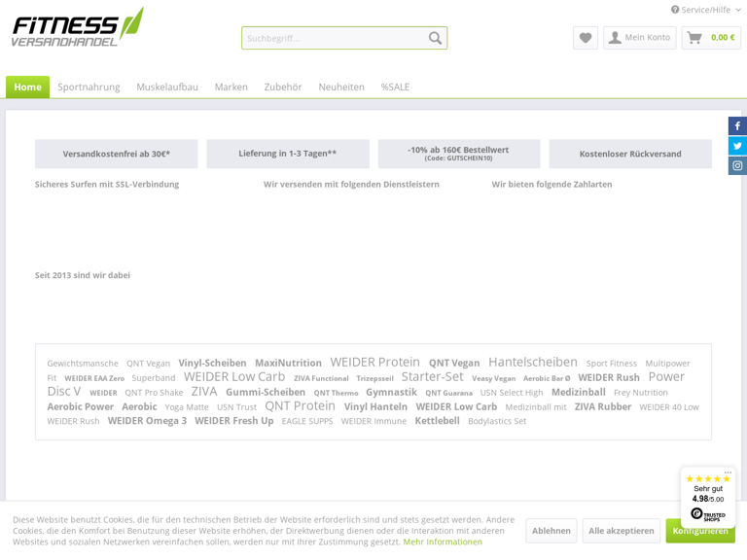This screenshot has height=560, width=747.
Task: Open the Sport Fitness tag
Action: (611, 364)
